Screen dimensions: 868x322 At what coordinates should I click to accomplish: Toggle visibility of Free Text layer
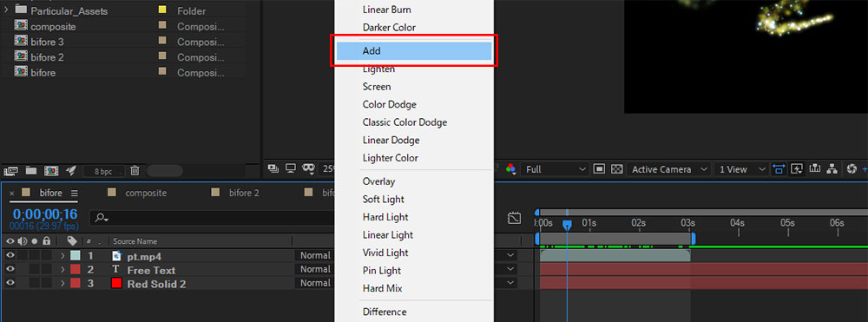[10, 269]
